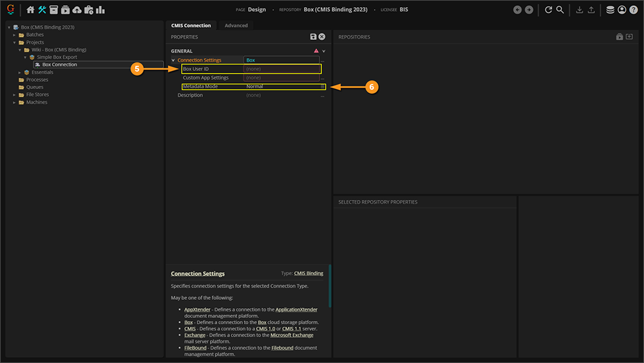This screenshot has width=644, height=363.
Task: Click the Grooper logo icon
Action: click(11, 9)
